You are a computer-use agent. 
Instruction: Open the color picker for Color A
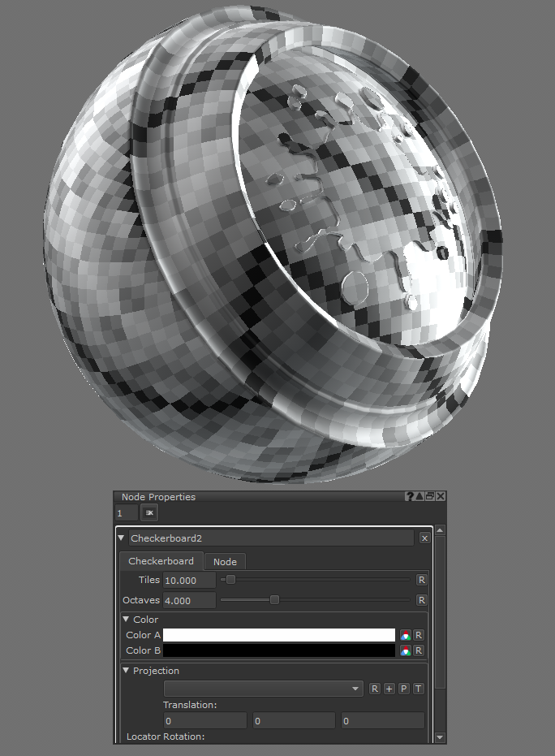tap(405, 635)
